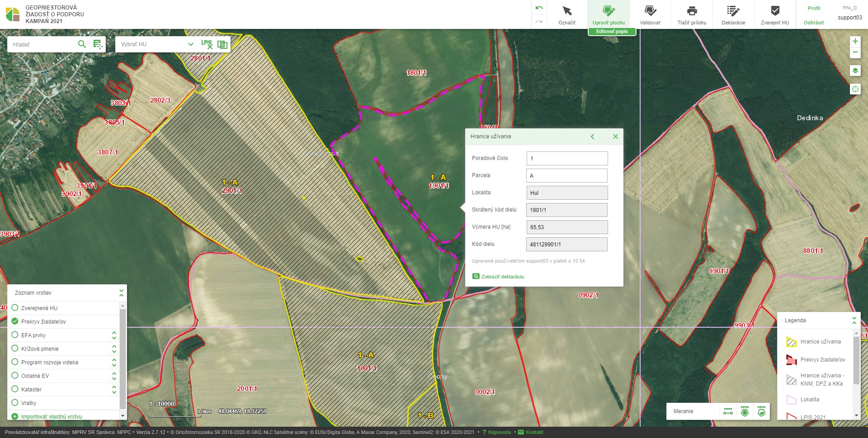Select the distance measure tool
The image size is (868, 438).
pos(728,411)
